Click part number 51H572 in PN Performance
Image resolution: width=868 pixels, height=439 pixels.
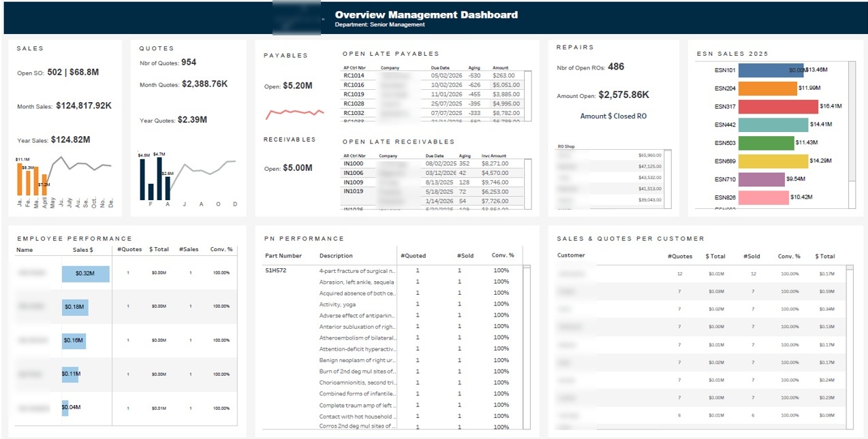[274, 270]
